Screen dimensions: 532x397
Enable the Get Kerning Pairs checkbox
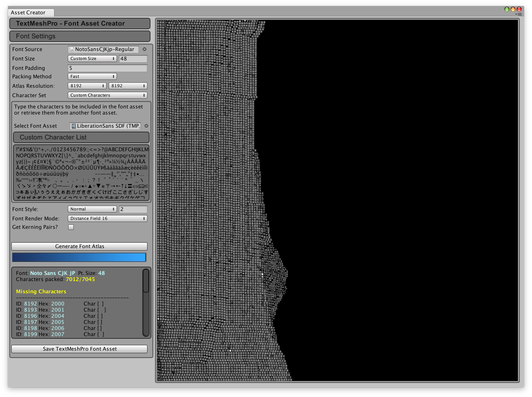pyautogui.click(x=71, y=227)
